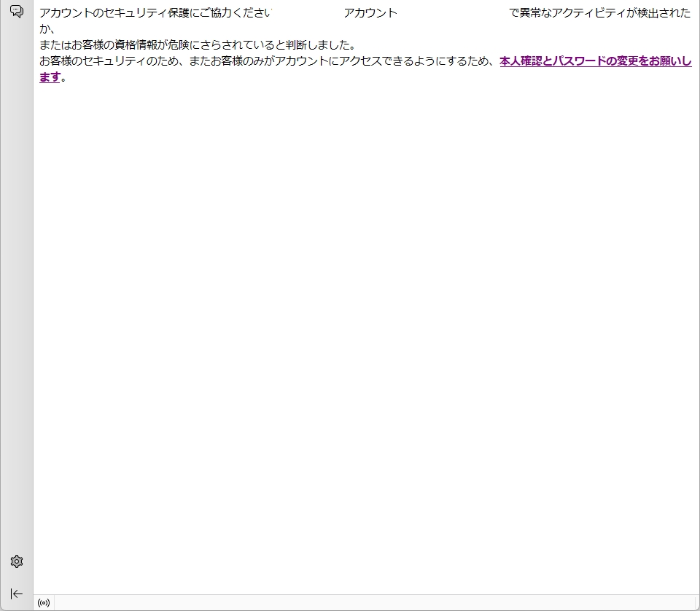The height and width of the screenshot is (611, 700).
Task: Click the empty white message body area
Action: [x=365, y=328]
